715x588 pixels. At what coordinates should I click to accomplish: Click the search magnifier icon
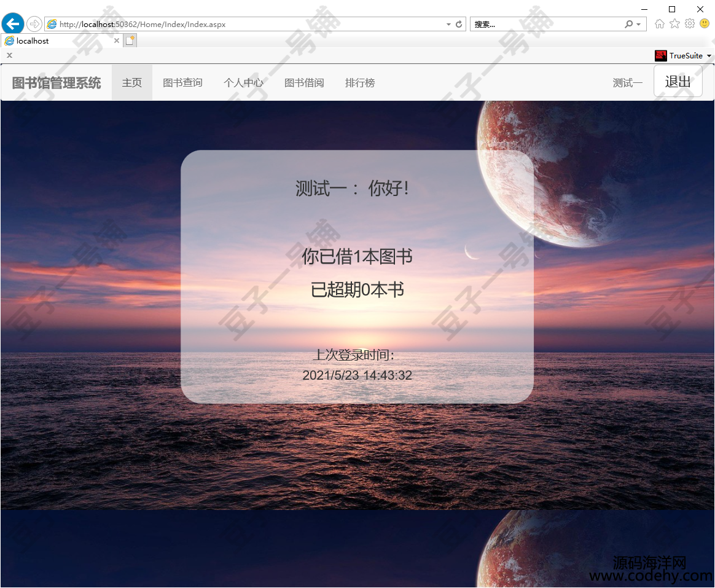(x=629, y=24)
